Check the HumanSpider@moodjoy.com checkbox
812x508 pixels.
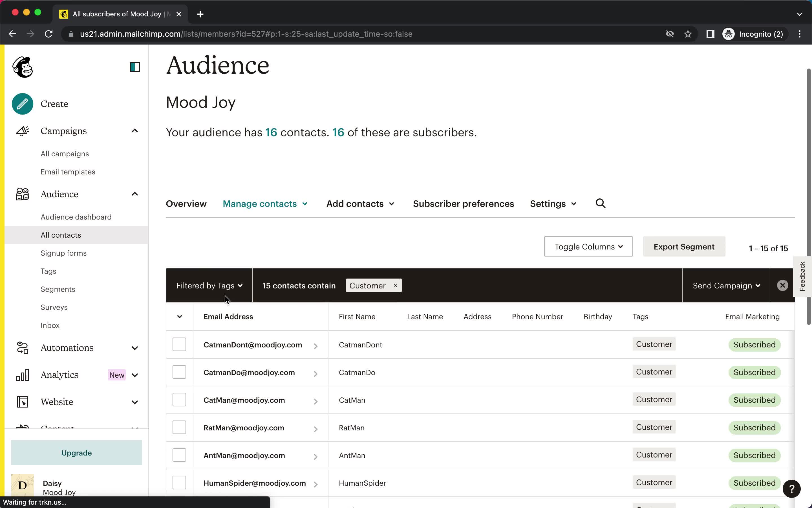(x=179, y=483)
